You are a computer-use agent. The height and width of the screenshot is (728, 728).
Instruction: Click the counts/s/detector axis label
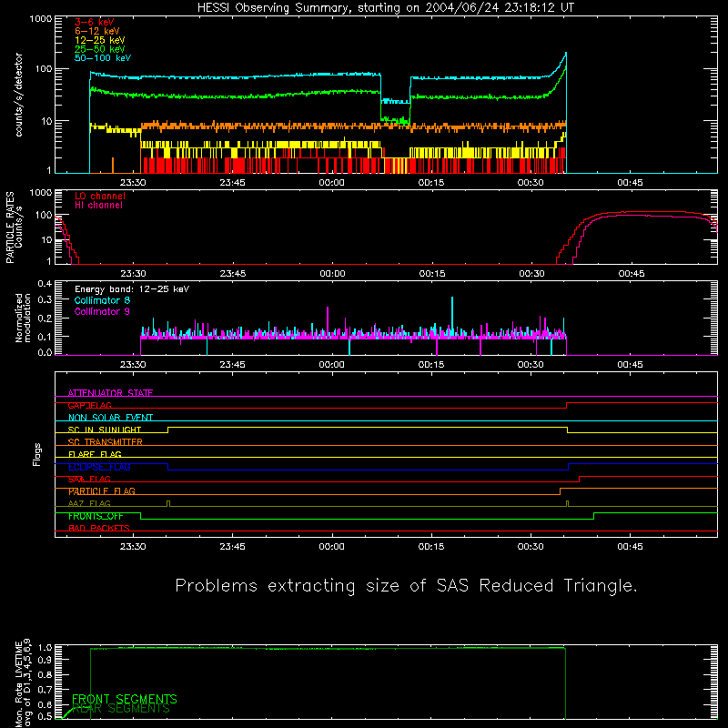19,95
